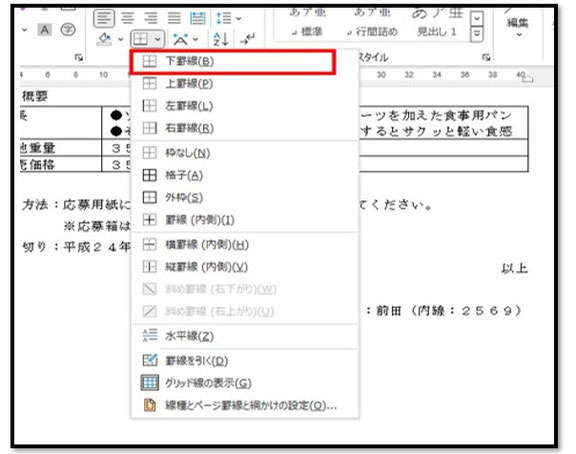Click the justify alignment icon

click(174, 18)
